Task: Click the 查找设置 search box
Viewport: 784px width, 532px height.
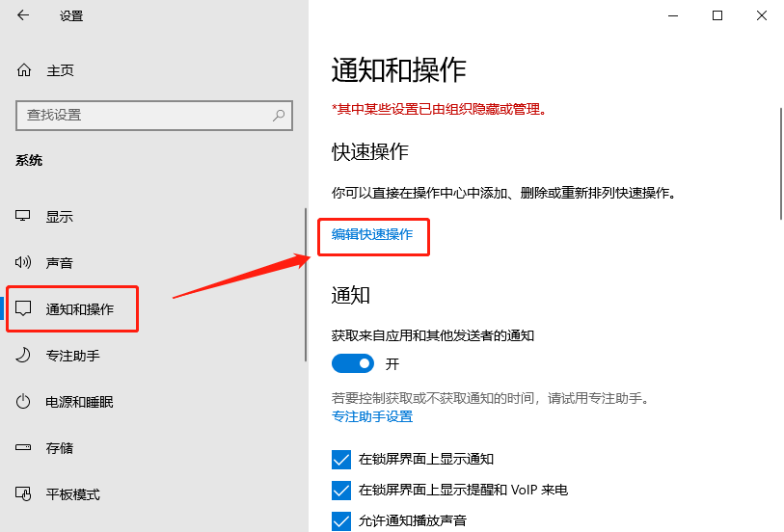Action: point(154,116)
